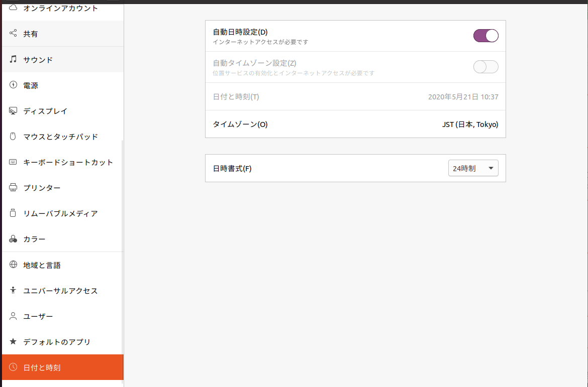Select the highlighted 日付と時刻 entry

(x=63, y=367)
